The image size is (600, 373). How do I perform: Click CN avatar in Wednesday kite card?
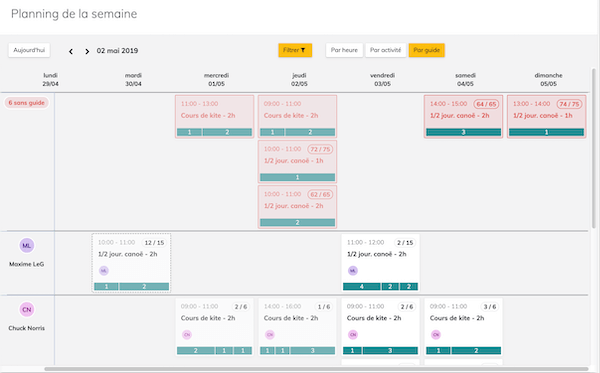(187, 335)
